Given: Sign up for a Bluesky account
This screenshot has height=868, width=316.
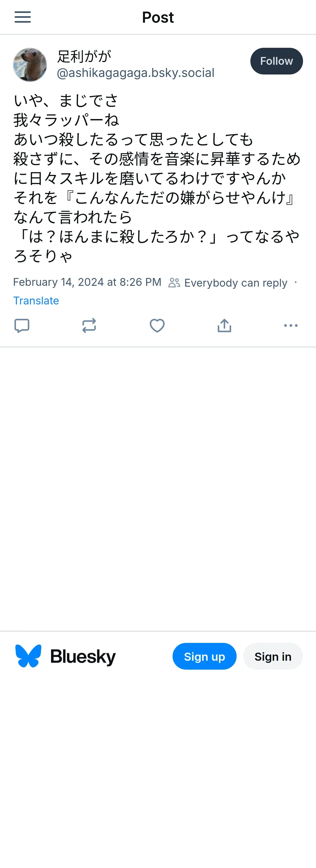Looking at the screenshot, I should 204,656.
